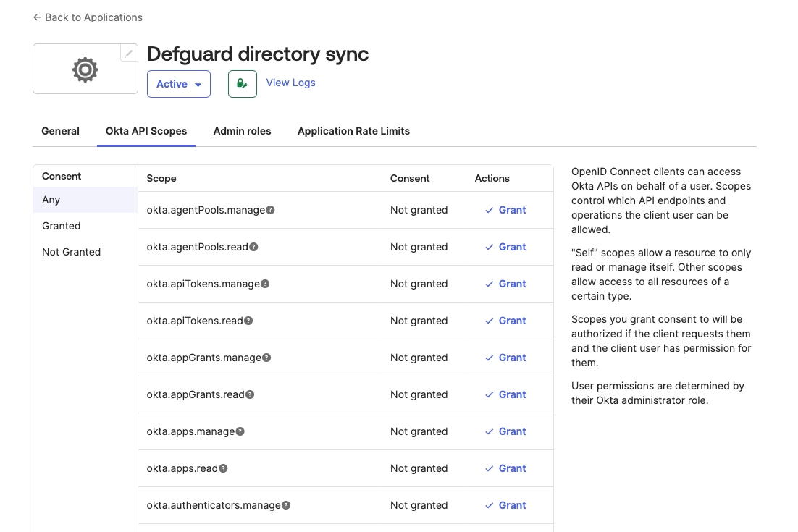
Task: Open the Admin roles tab
Action: click(x=242, y=131)
